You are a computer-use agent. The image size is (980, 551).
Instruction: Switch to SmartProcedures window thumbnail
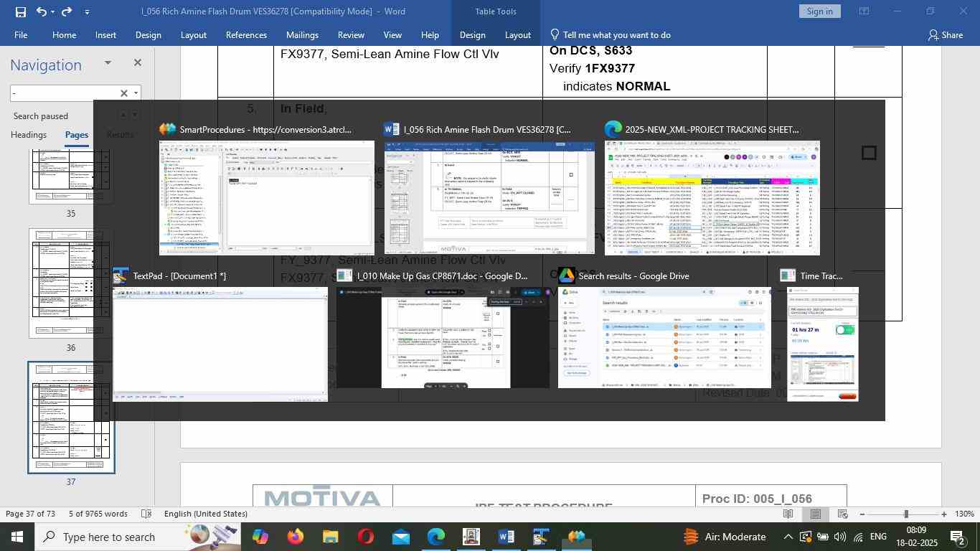266,197
